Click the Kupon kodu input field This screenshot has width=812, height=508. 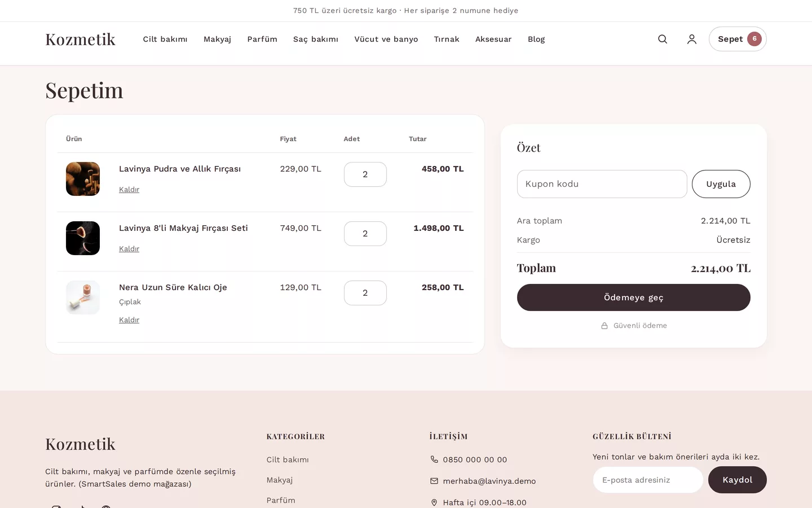pos(602,184)
